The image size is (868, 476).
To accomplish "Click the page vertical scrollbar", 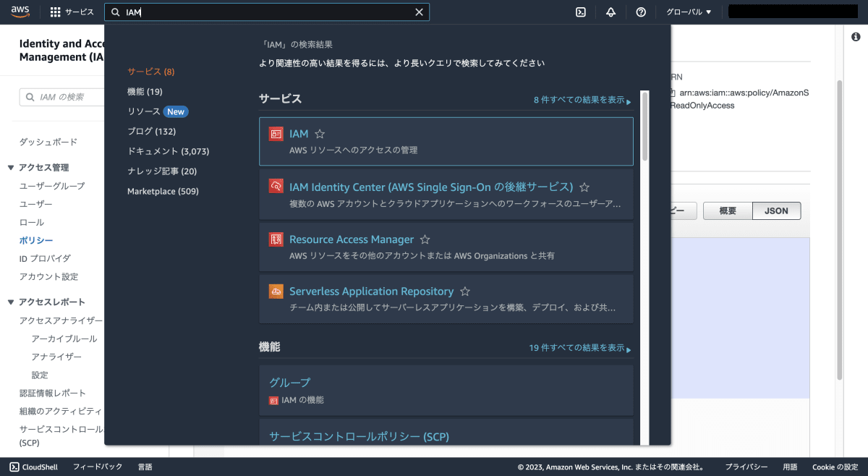I will (840, 229).
